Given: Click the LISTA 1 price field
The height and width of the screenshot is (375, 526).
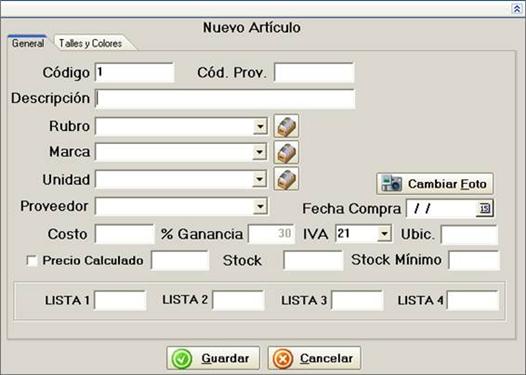Looking at the screenshot, I should click(120, 300).
